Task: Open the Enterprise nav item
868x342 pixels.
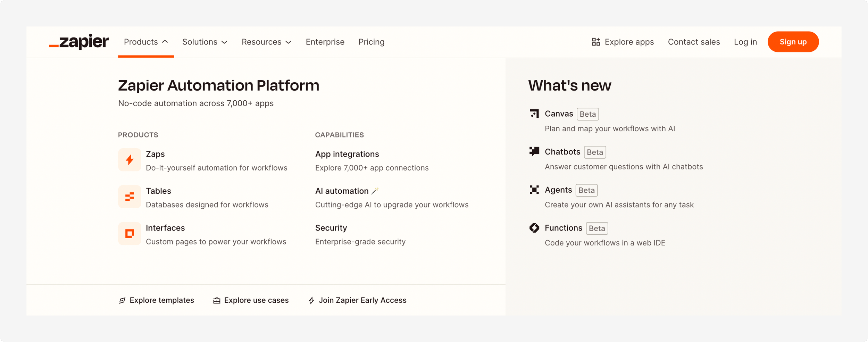Action: (x=325, y=42)
